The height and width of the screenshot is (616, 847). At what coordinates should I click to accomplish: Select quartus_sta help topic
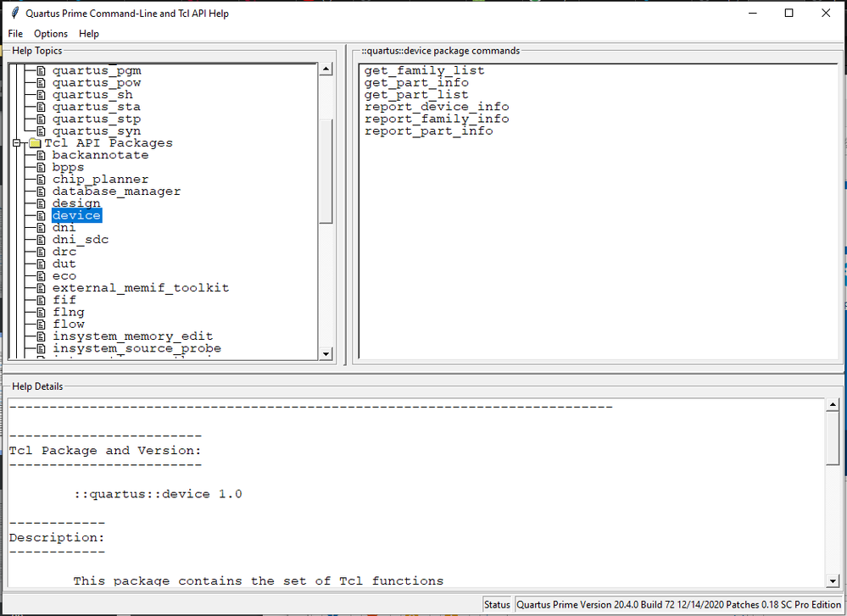pos(97,107)
